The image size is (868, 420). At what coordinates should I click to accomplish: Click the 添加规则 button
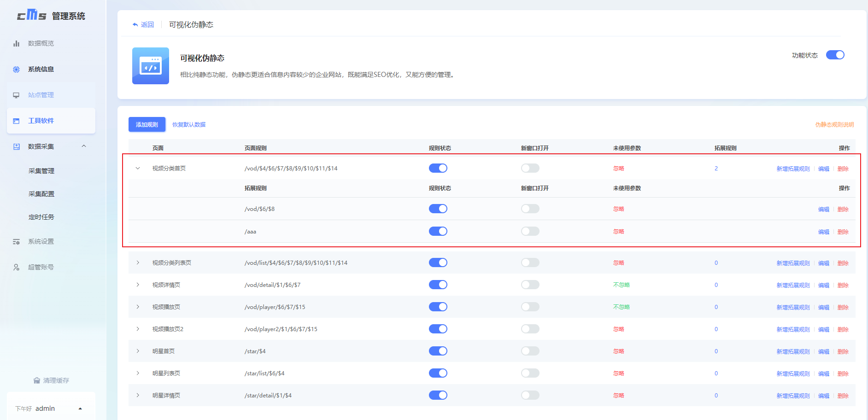point(147,124)
